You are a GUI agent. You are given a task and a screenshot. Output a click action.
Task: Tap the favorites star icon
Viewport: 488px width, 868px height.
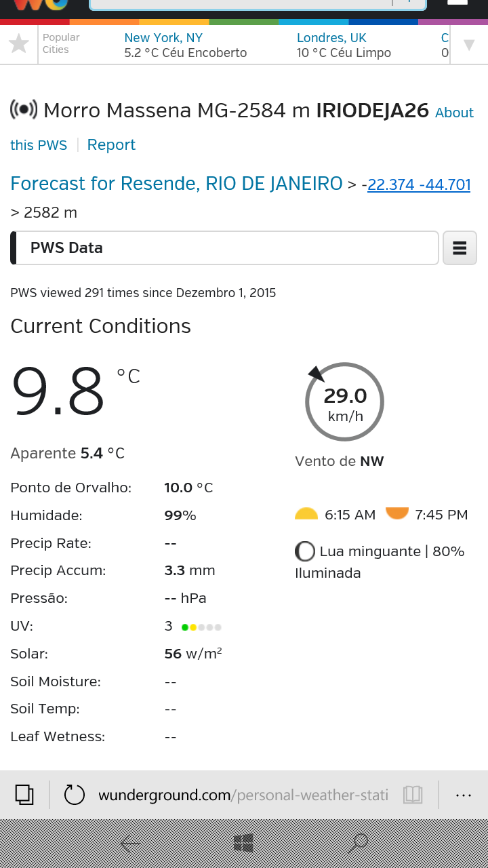19,45
